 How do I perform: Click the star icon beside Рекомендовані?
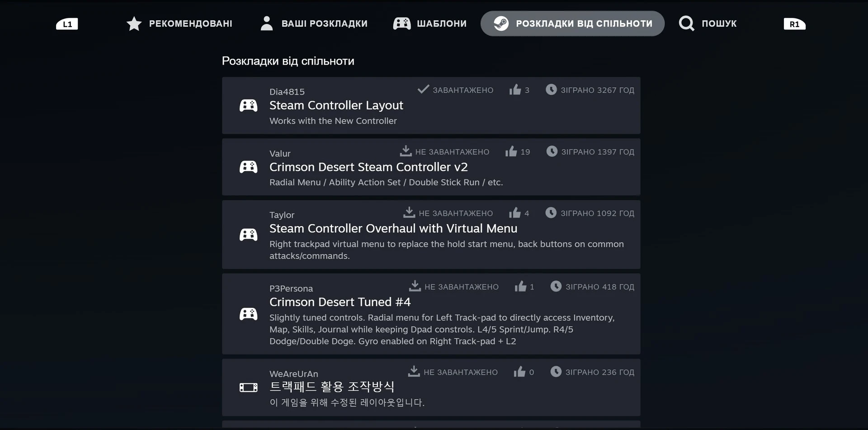pyautogui.click(x=134, y=24)
